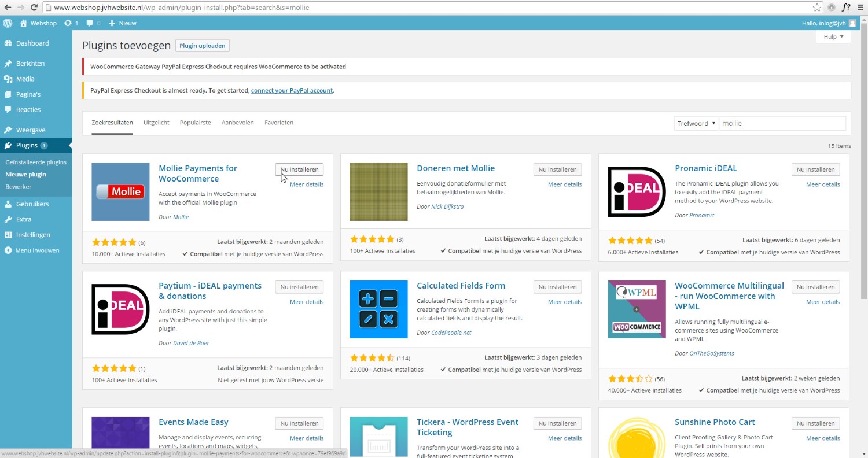Collapse sidebar with Menu invouwen
This screenshot has width=868, height=458.
click(x=36, y=250)
